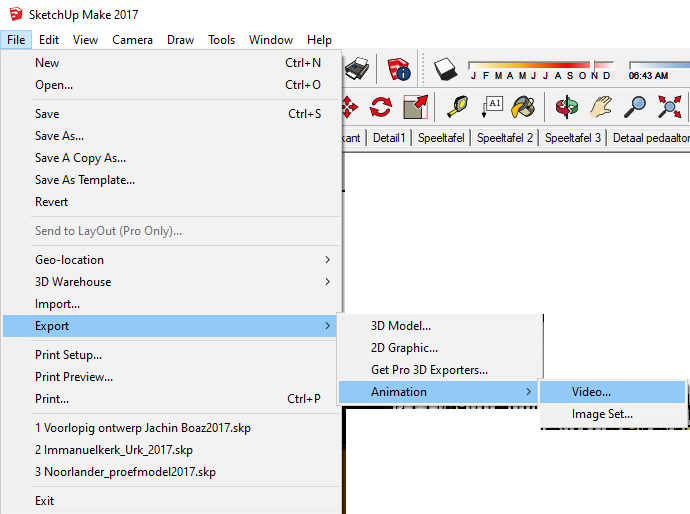Choose Print Setup... entry

click(x=172, y=355)
